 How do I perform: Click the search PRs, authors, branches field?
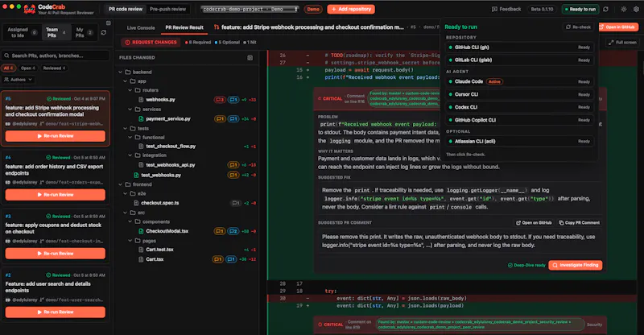coord(56,56)
